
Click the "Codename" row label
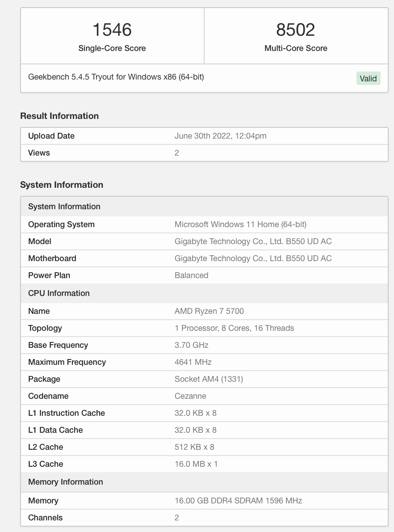48,396
